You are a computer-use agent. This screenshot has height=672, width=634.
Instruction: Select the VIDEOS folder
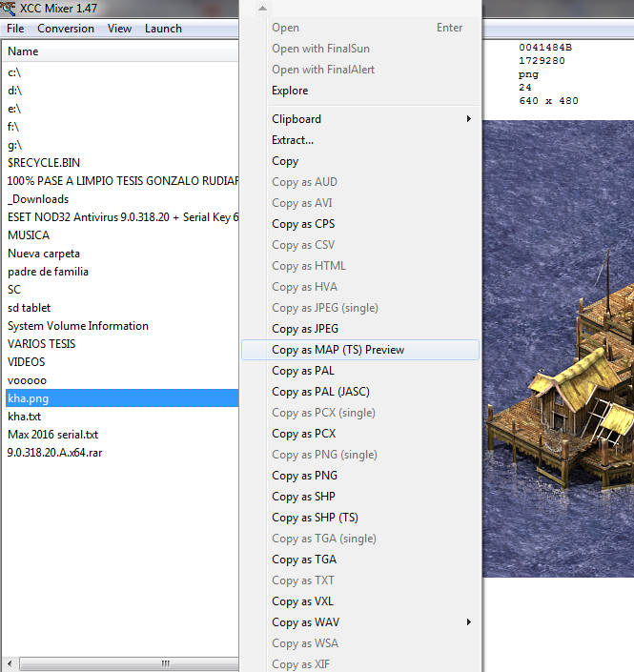coord(26,362)
